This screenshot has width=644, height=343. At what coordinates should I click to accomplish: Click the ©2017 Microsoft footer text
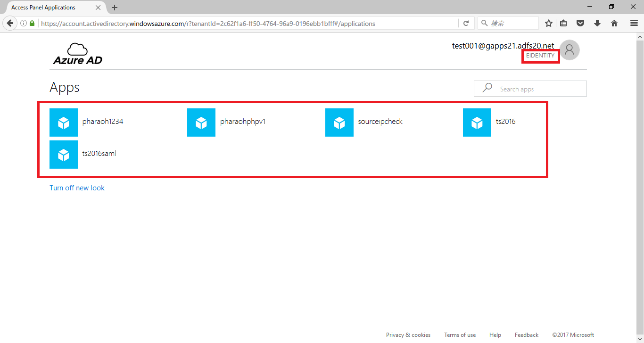[x=573, y=335]
